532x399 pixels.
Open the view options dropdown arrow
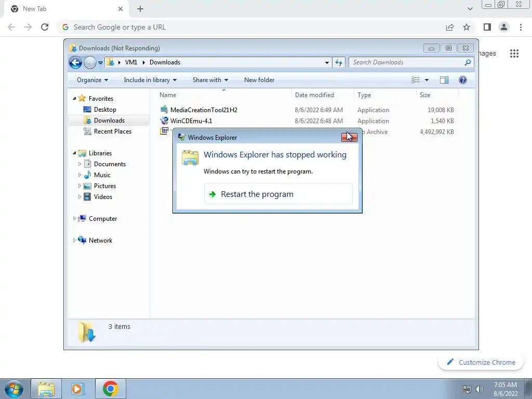tap(427, 80)
